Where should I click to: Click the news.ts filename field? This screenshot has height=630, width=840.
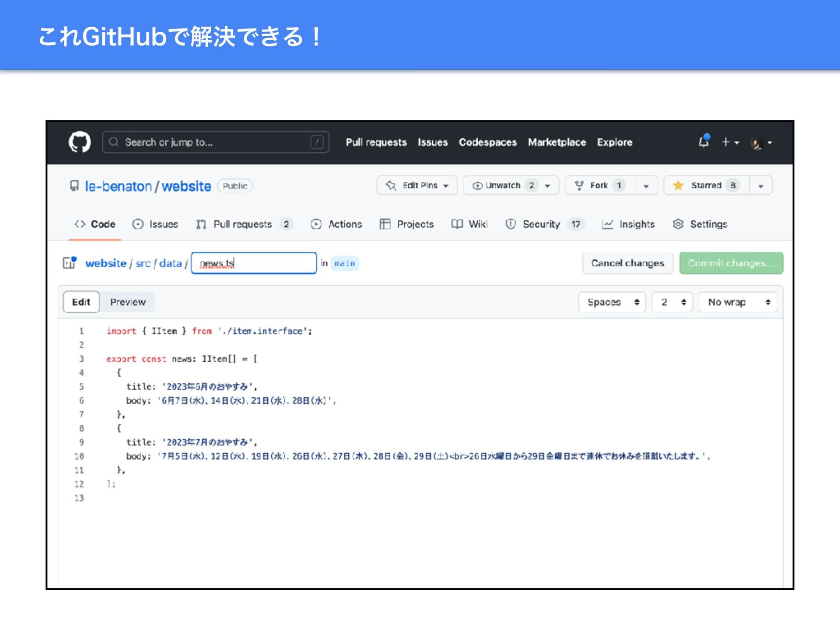254,263
